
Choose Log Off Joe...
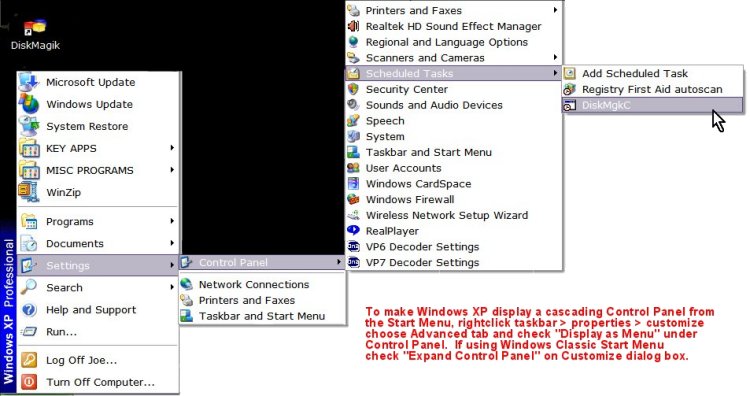[x=98, y=360]
